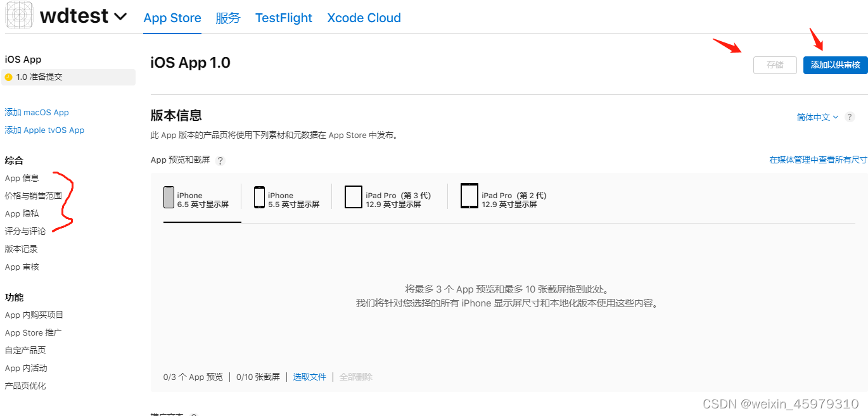Image resolution: width=868 pixels, height=416 pixels.
Task: Click the screenshot drop zone text area
Action: [x=509, y=296]
